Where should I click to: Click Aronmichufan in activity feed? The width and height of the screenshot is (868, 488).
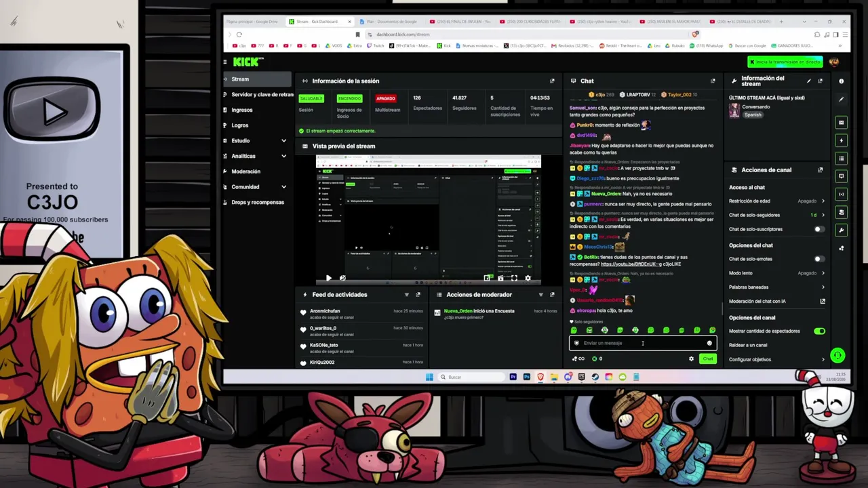click(x=325, y=311)
